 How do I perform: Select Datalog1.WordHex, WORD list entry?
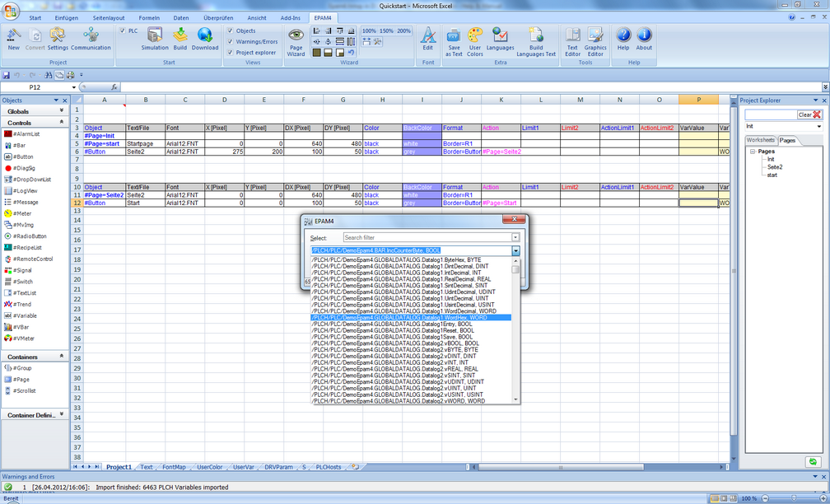(411, 318)
